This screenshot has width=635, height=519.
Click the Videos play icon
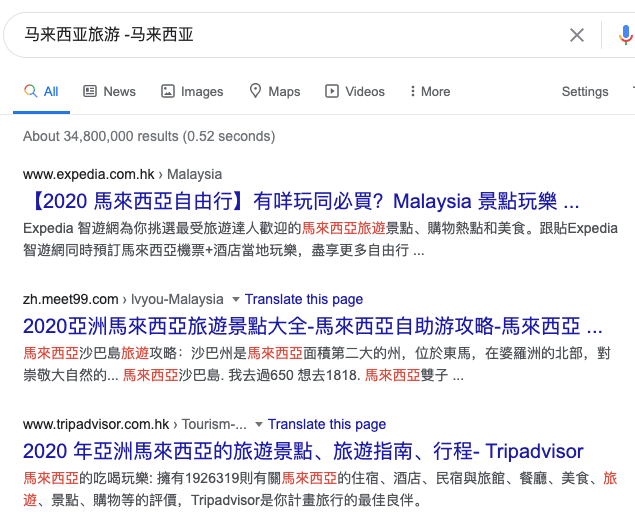(332, 91)
